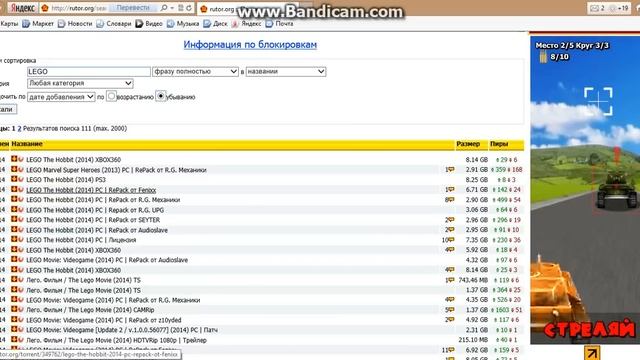Open Информация по блокировкам link
Screen dimensions: 640x360
(250, 44)
